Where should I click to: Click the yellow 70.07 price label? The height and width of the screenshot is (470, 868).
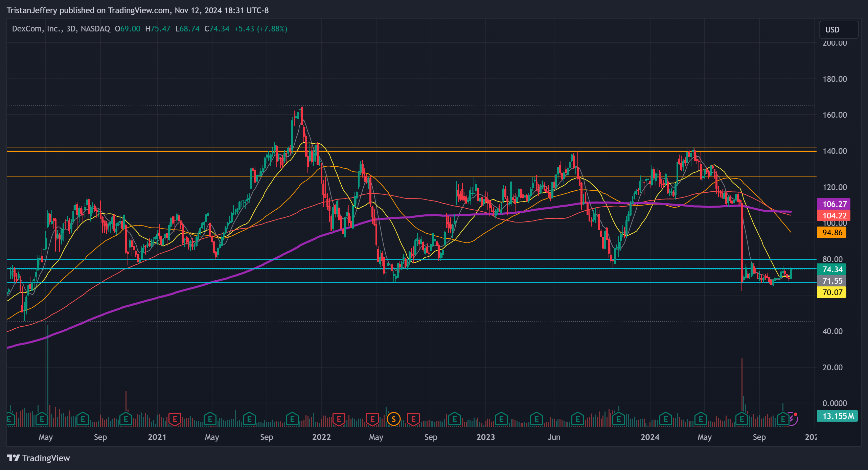[832, 292]
